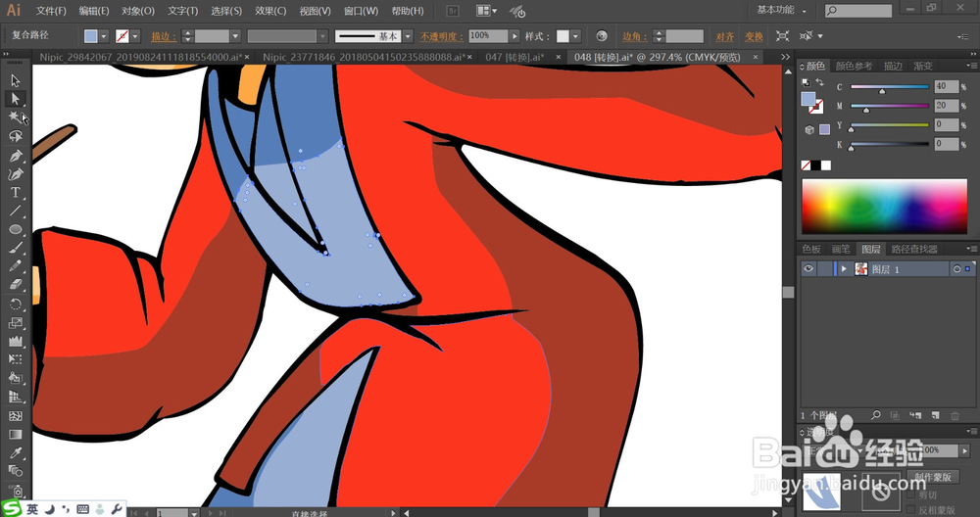Click the 不透明度 link
Screen dimensions: 980x517
click(441, 37)
